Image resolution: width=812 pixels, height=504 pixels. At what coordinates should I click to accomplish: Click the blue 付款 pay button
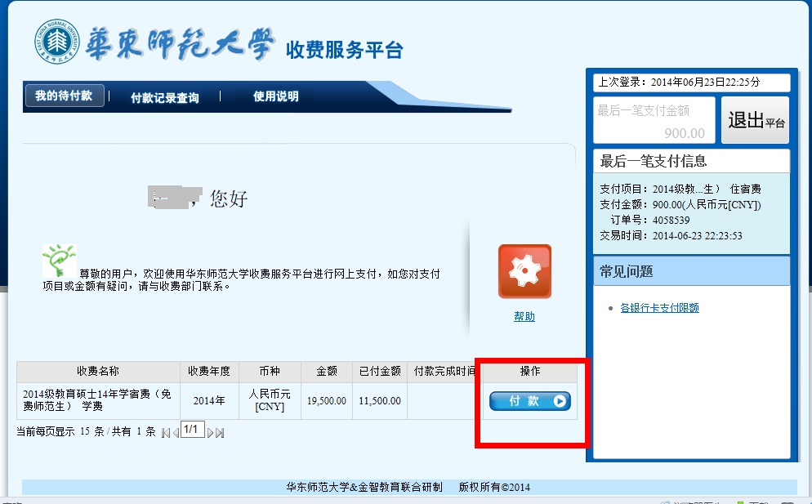point(529,401)
